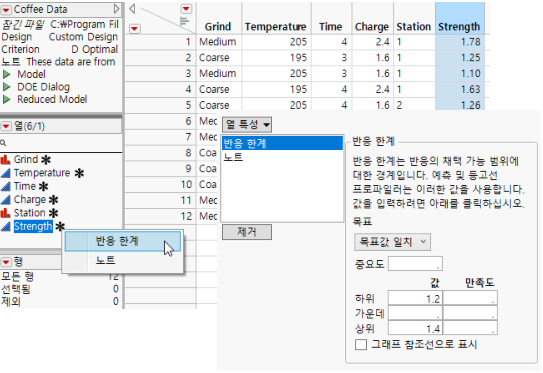Select the Strength column in columns list
Viewport: 543px width, 373px height.
(33, 227)
